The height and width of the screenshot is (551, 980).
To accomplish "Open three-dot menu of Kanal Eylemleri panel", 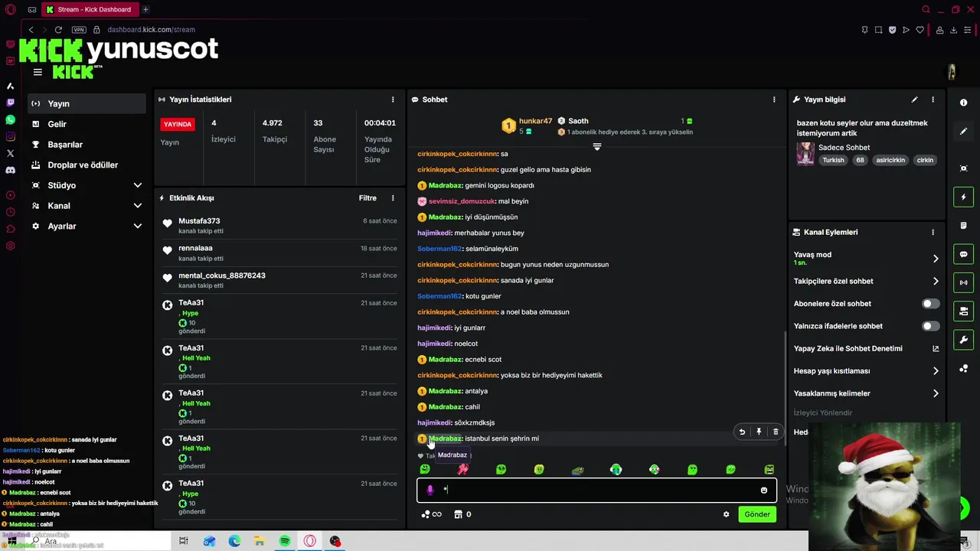I will 933,232.
